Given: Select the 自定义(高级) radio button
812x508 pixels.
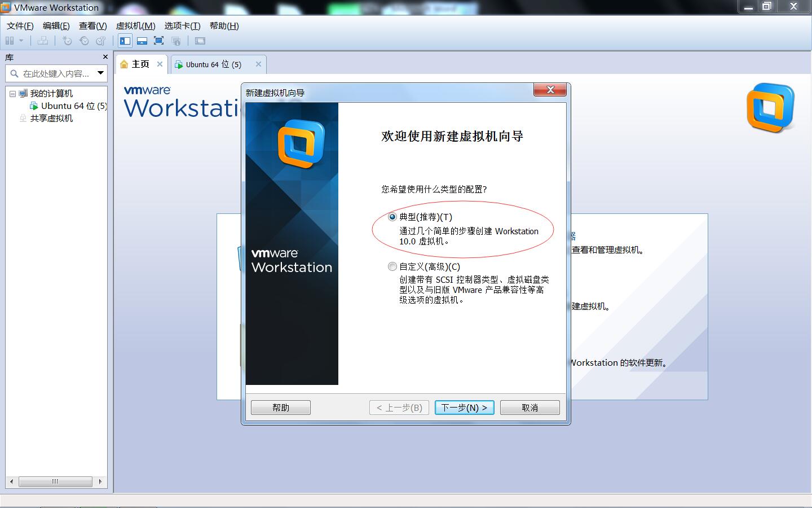Looking at the screenshot, I should (x=392, y=266).
